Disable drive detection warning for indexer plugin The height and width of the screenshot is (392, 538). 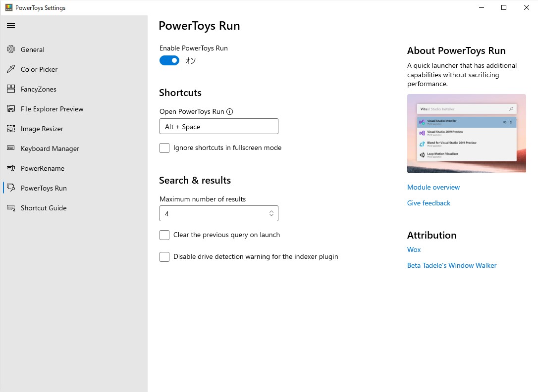pos(164,257)
